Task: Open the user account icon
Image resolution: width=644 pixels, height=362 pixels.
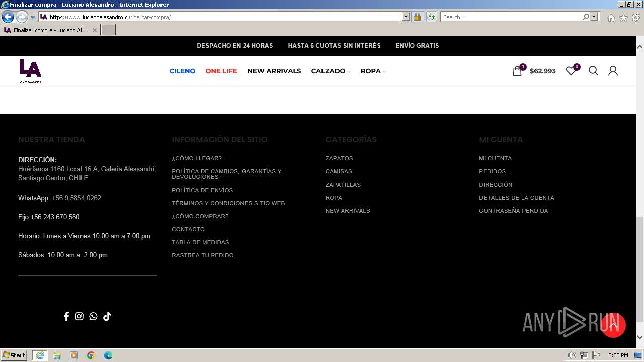Action: [x=613, y=71]
